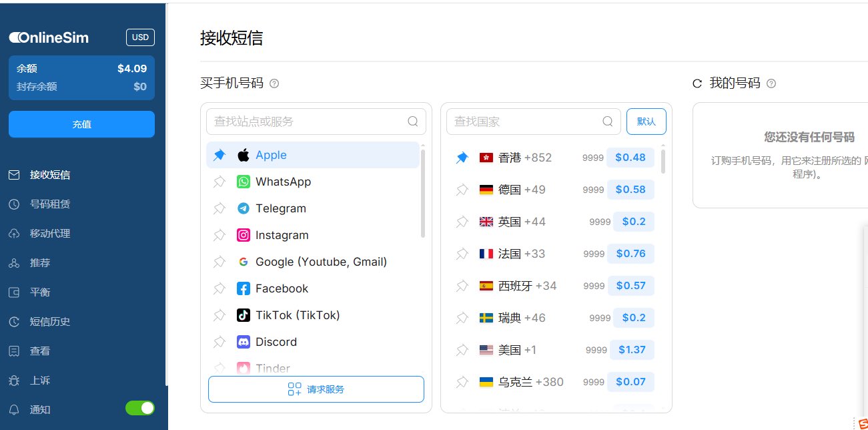Select the Telegram icon
Image resolution: width=868 pixels, height=430 pixels.
pos(244,208)
